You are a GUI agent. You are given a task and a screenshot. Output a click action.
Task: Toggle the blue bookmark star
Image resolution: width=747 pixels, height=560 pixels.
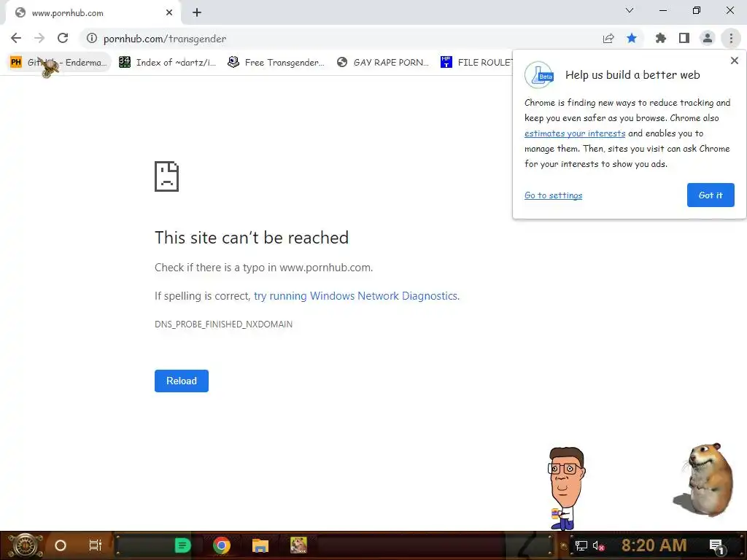click(x=632, y=38)
